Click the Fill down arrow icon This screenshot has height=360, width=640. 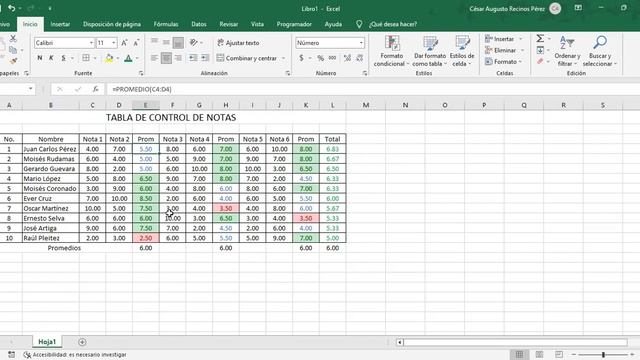[540, 50]
